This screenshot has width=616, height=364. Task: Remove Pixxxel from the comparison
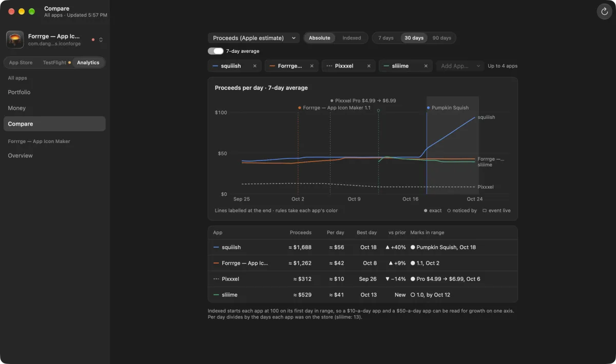pyautogui.click(x=369, y=66)
